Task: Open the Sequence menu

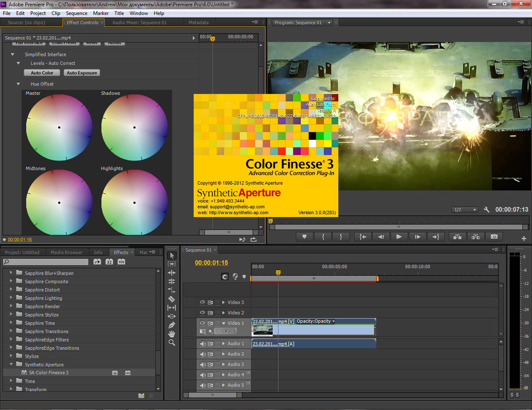Action: pyautogui.click(x=76, y=13)
